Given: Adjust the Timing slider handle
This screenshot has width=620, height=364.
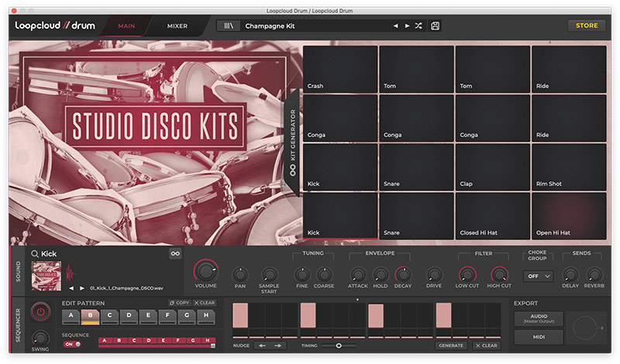Looking at the screenshot, I should coord(339,346).
